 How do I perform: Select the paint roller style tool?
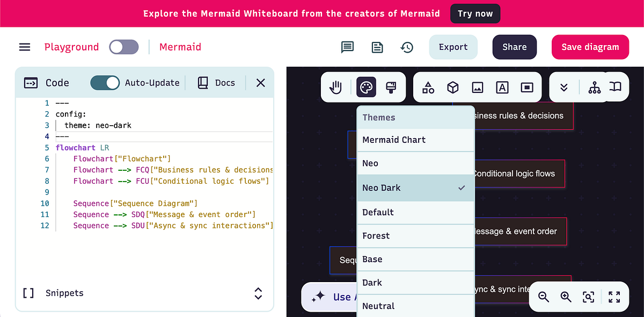point(391,87)
